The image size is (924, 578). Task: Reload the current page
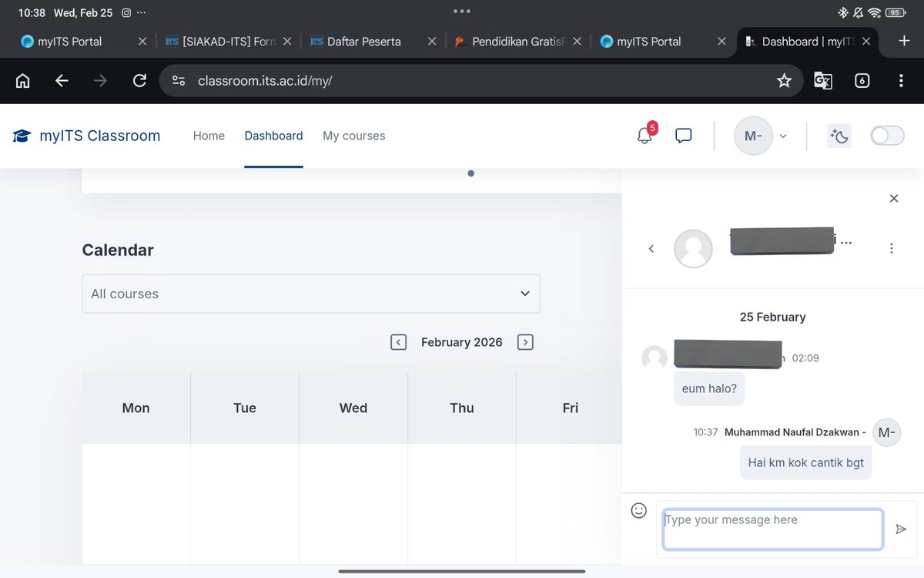[x=139, y=80]
